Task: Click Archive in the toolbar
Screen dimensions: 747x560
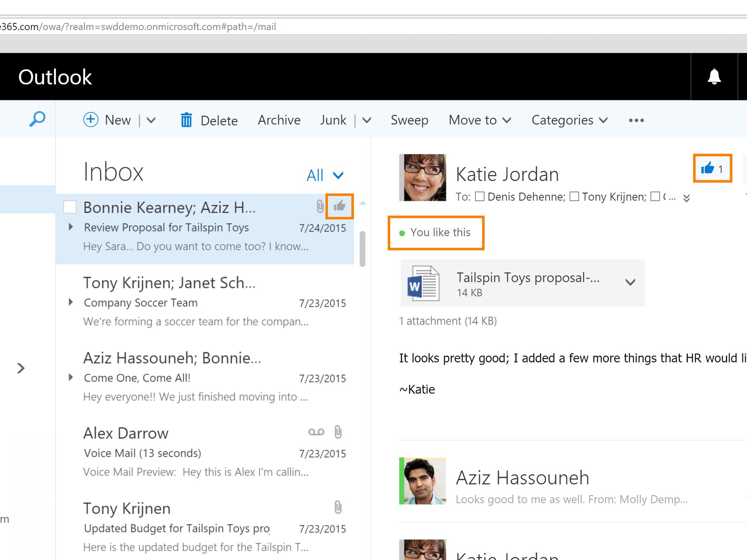Action: (x=279, y=120)
